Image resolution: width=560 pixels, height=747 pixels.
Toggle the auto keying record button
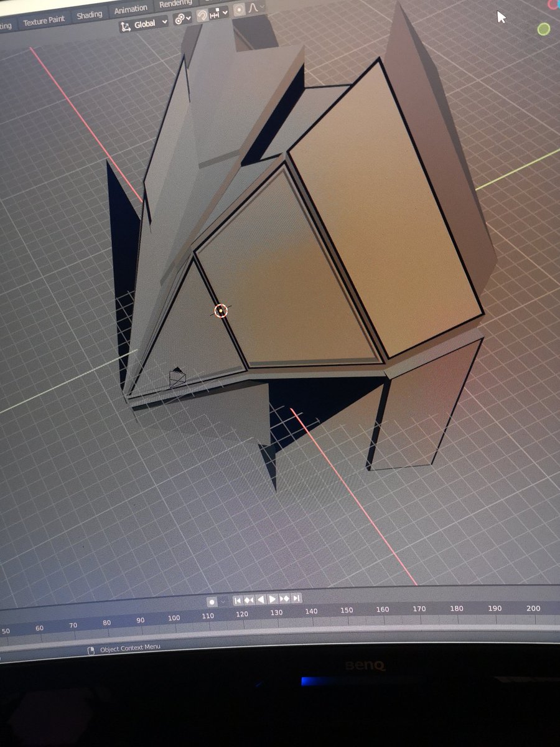tap(212, 602)
